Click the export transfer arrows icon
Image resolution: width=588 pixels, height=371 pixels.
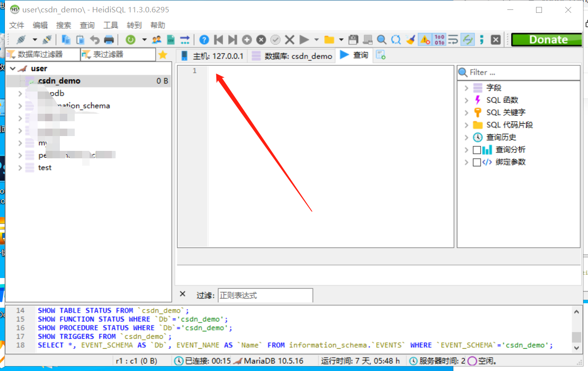(x=185, y=40)
